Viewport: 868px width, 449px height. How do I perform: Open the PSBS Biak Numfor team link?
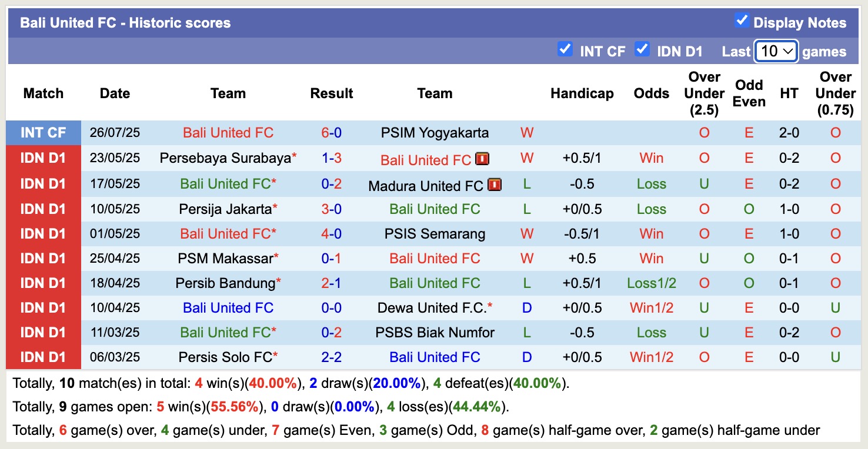click(x=435, y=332)
